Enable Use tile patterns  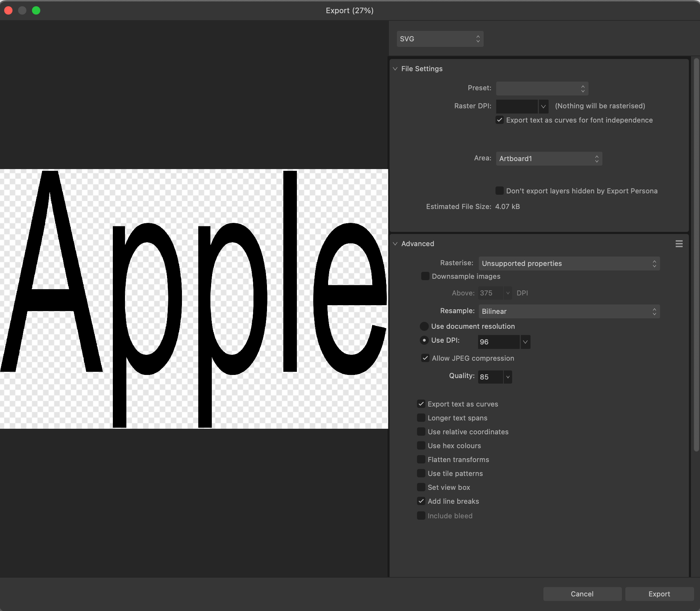[421, 473]
